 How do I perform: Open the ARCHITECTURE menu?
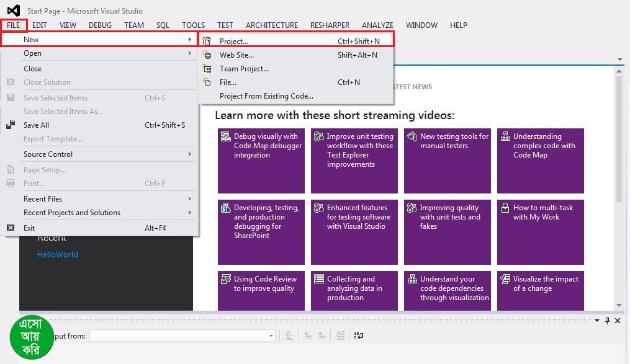click(271, 25)
